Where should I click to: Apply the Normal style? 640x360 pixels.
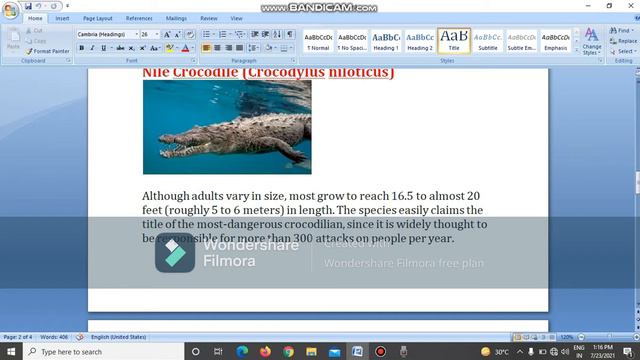(x=318, y=41)
